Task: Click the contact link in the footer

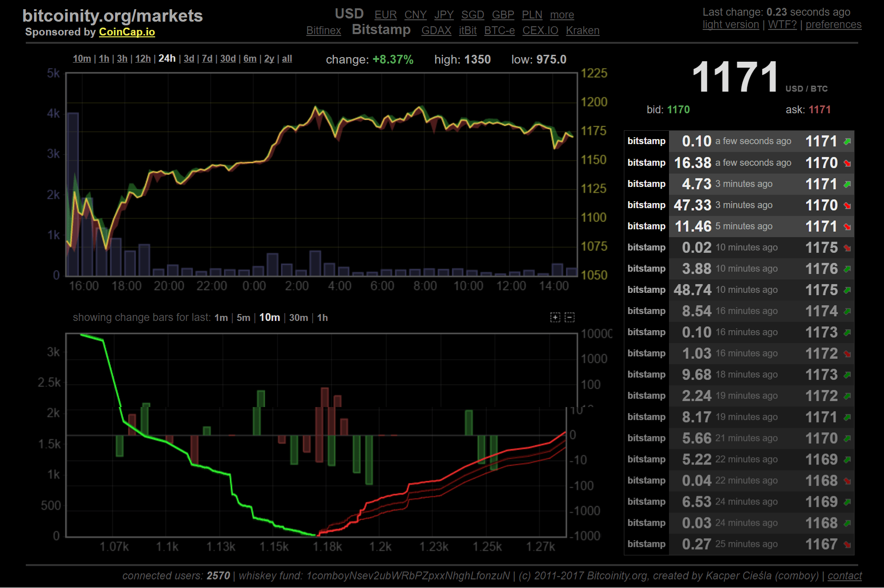Action: 844,576
